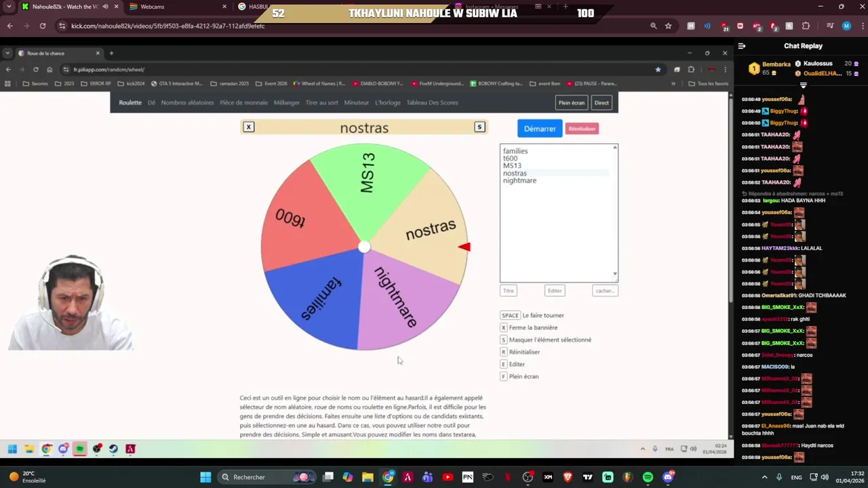Click the Titre button under list
Screen dimensions: 868x488
click(x=509, y=291)
